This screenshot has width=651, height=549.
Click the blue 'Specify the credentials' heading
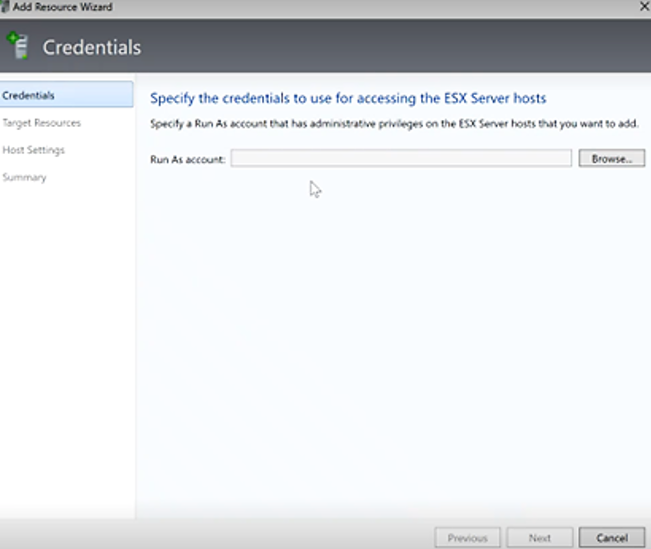[347, 99]
